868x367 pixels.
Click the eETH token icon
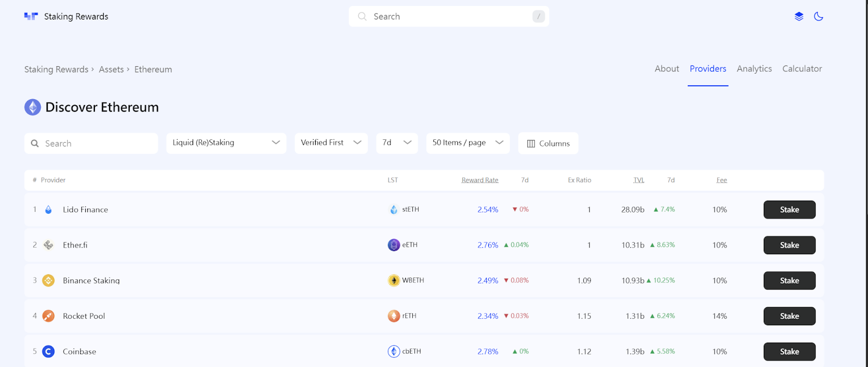[x=393, y=245]
